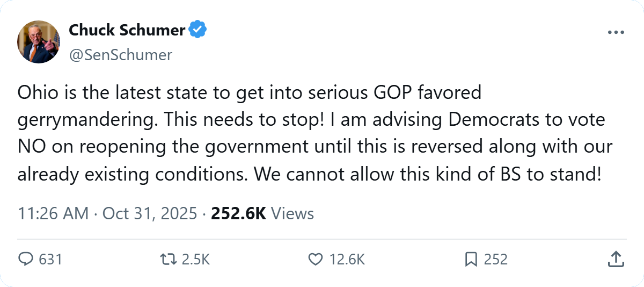Image resolution: width=644 pixels, height=287 pixels.
Task: Click the 2.5K reposts count
Action: pos(195,260)
